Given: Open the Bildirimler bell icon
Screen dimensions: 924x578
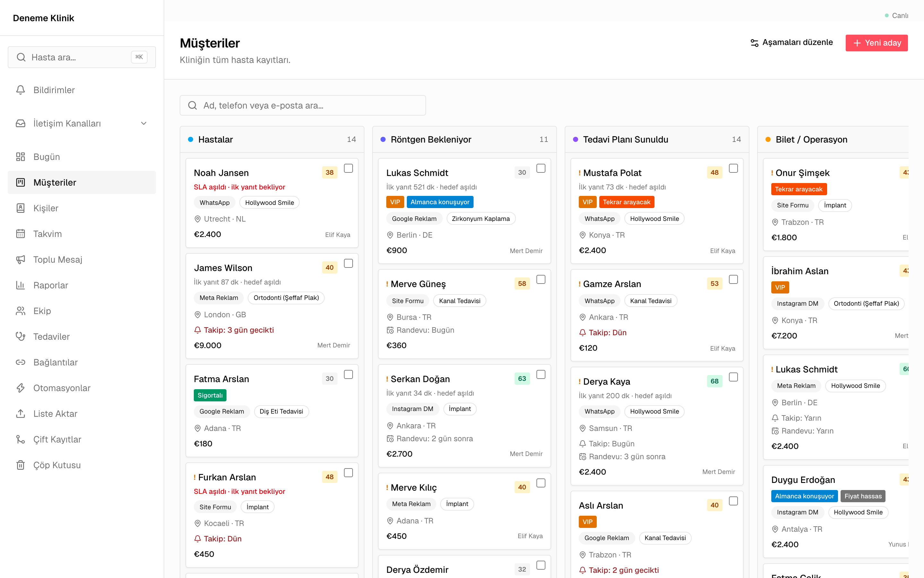Looking at the screenshot, I should (x=21, y=90).
